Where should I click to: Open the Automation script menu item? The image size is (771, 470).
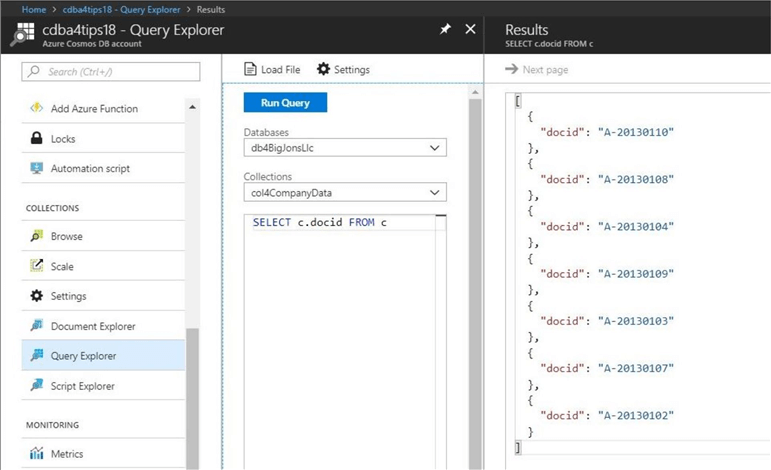coord(103,168)
